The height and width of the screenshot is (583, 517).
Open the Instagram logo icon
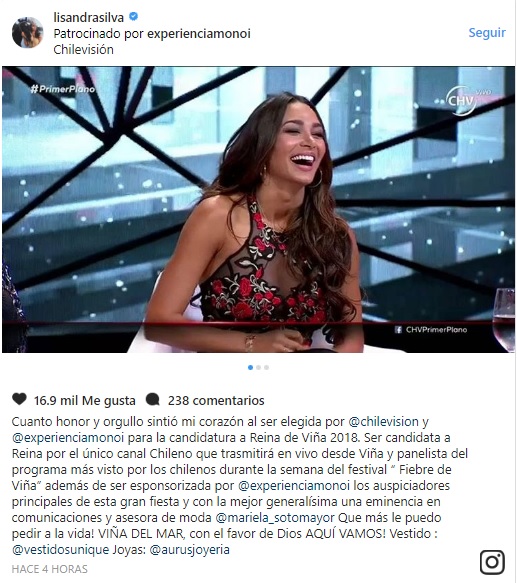pyautogui.click(x=492, y=562)
